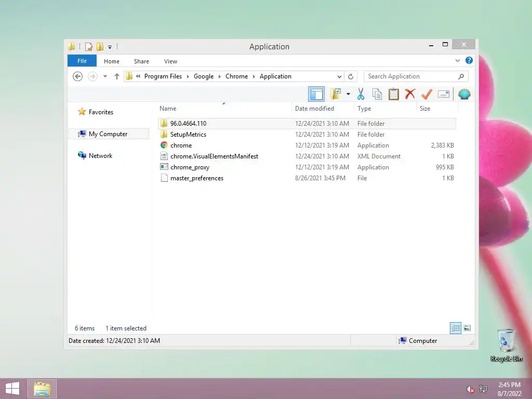532x399 pixels.
Task: Go back with the Back arrow button
Action: click(x=78, y=76)
